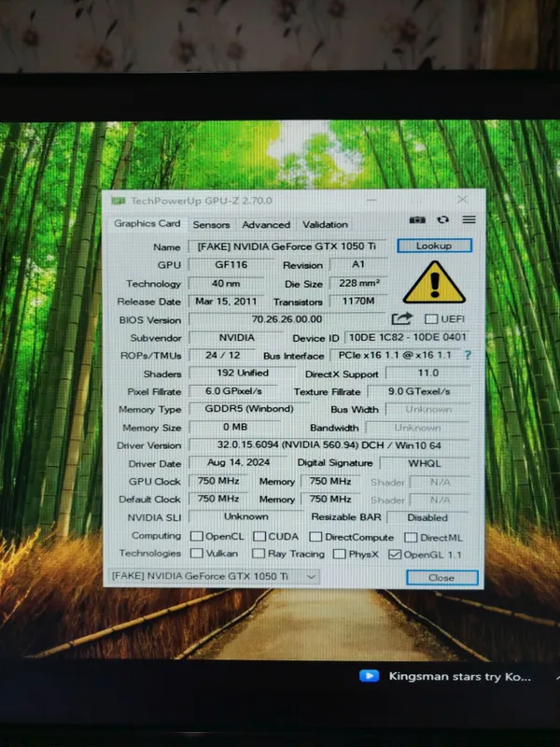
Task: Click the BIOS export arrow icon
Action: point(401,318)
